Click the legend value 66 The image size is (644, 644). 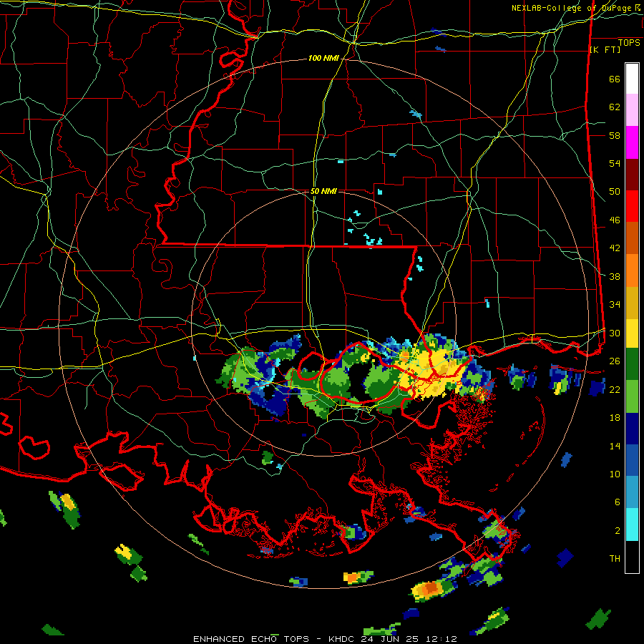tap(615, 79)
